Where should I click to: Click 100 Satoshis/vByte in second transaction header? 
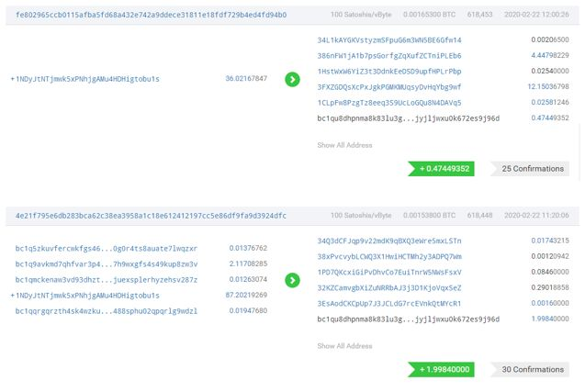coord(361,215)
